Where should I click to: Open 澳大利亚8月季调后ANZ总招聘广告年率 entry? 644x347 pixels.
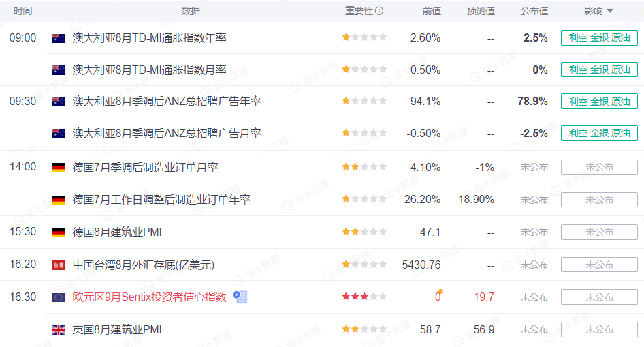point(167,102)
